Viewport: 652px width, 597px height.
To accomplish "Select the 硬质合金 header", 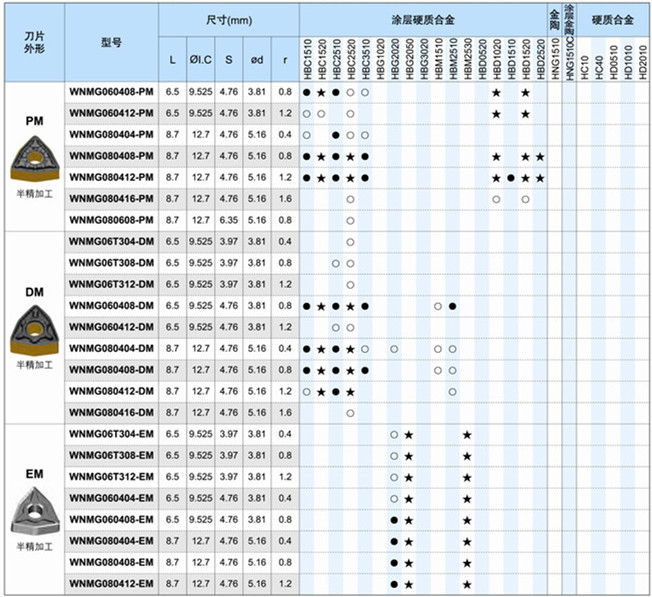I will [x=610, y=20].
